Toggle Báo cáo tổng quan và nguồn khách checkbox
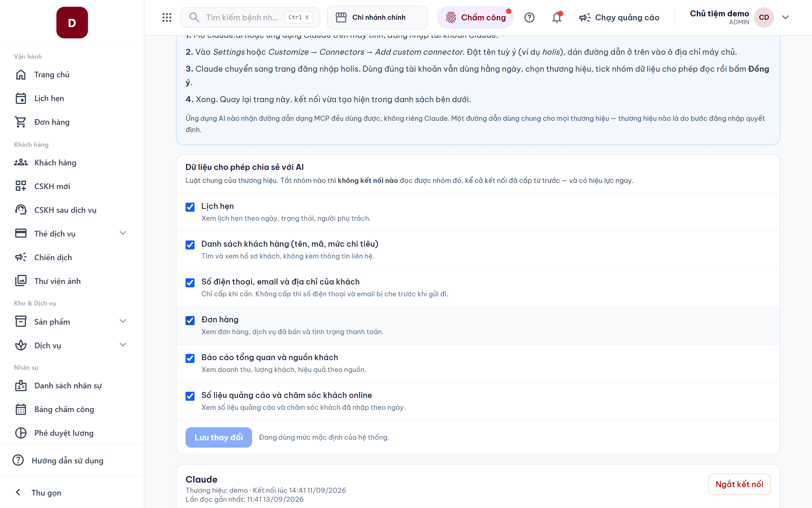Screen dimensions: 812x508 (x=190, y=358)
